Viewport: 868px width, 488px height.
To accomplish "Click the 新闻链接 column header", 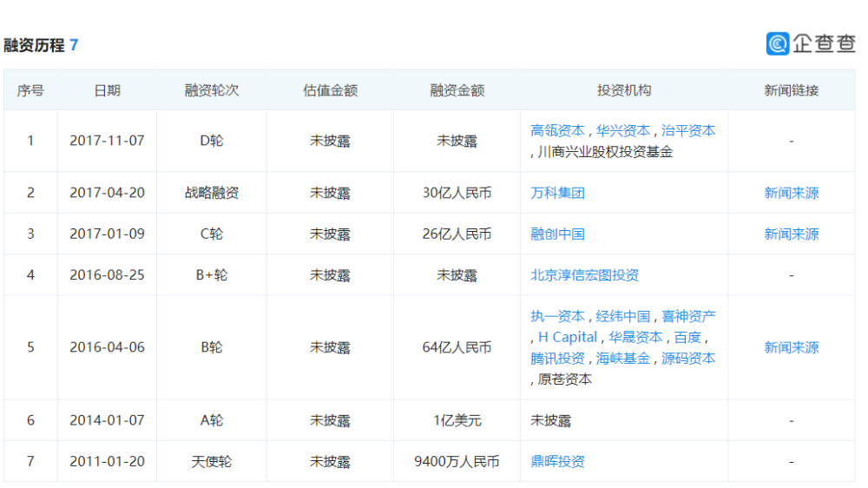I will [x=791, y=90].
